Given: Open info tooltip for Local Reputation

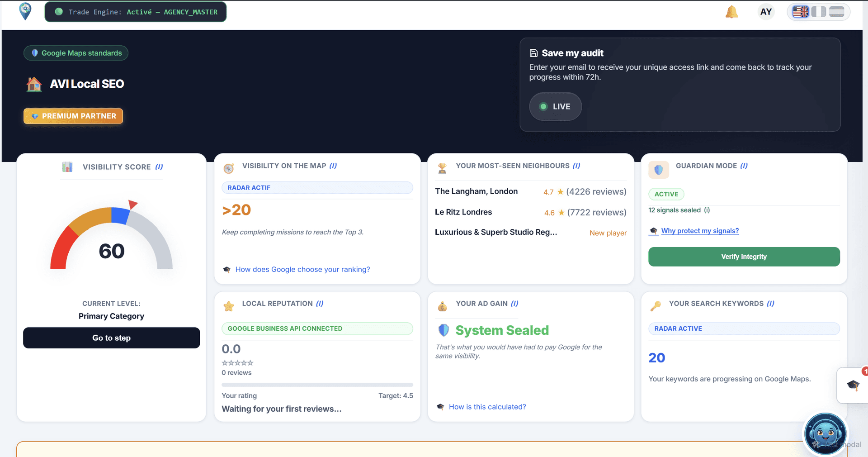Looking at the screenshot, I should coord(320,304).
